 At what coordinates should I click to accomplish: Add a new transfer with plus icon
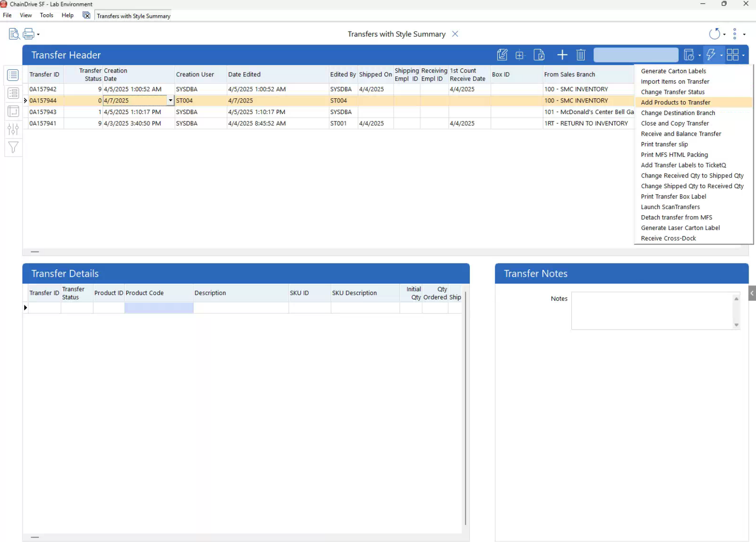562,55
